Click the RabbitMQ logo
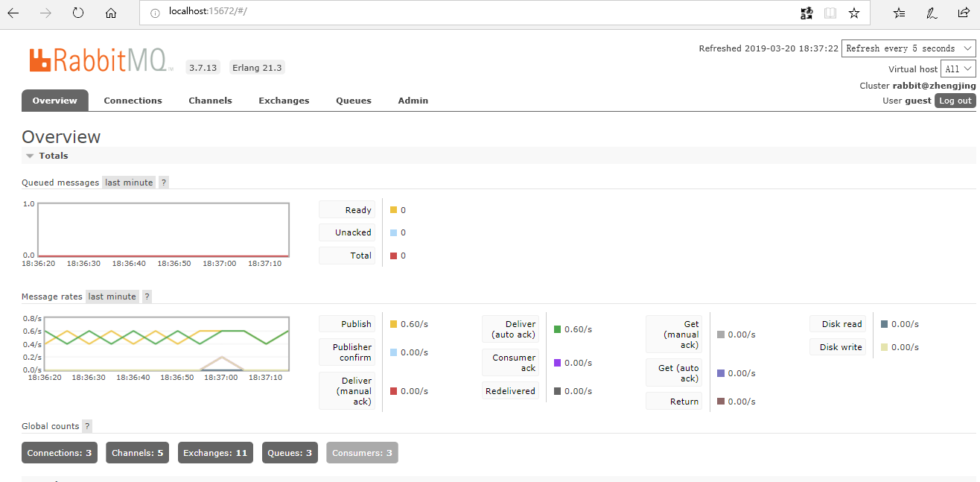The height and width of the screenshot is (482, 980). coord(101,60)
